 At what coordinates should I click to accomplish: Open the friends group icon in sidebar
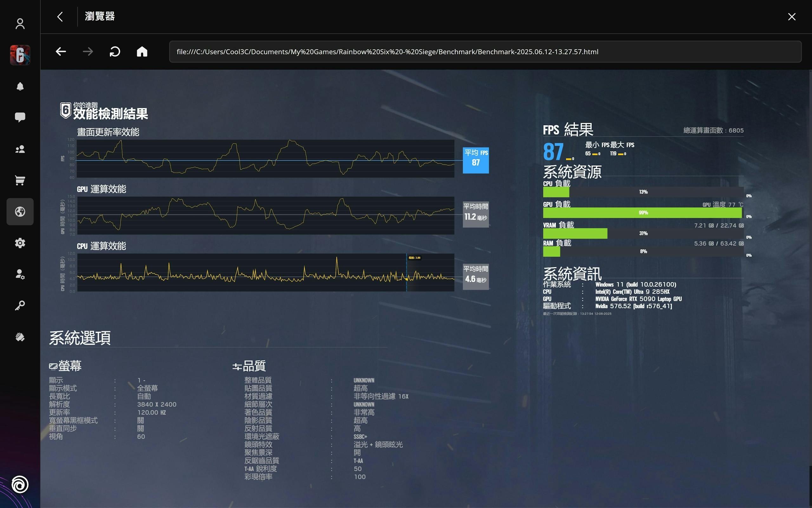[20, 149]
